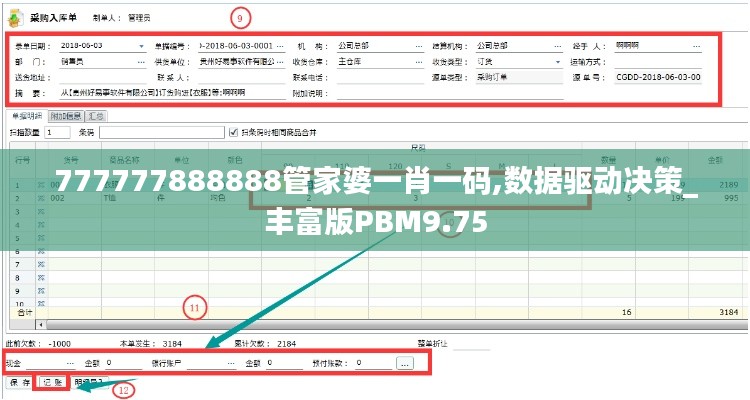Viewport: 750px width, 400px height.
Task: Click into the 附加说明 field
Action: (x=450, y=93)
